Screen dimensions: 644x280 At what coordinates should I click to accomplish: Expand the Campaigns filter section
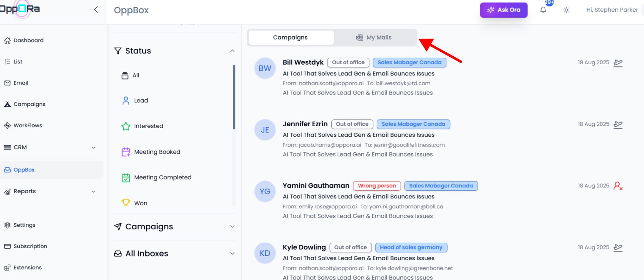click(x=232, y=227)
